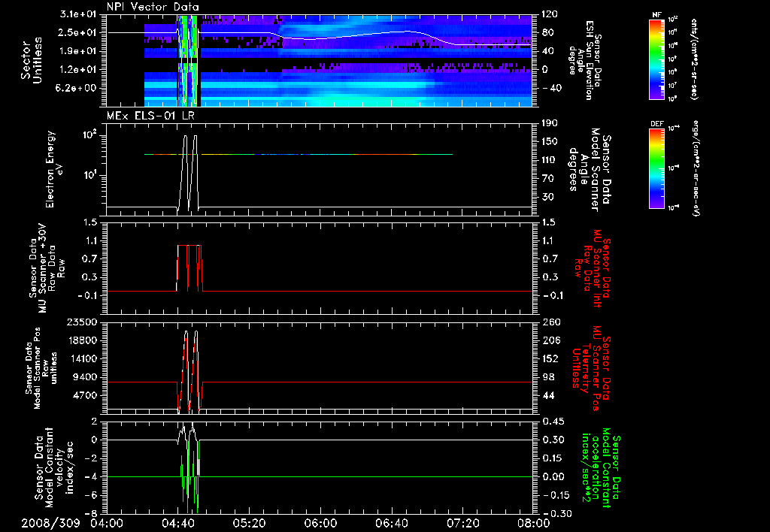Image resolution: width=770 pixels, height=532 pixels.
Task: Click the '120' sun elevation tick value
Action: tap(550, 14)
